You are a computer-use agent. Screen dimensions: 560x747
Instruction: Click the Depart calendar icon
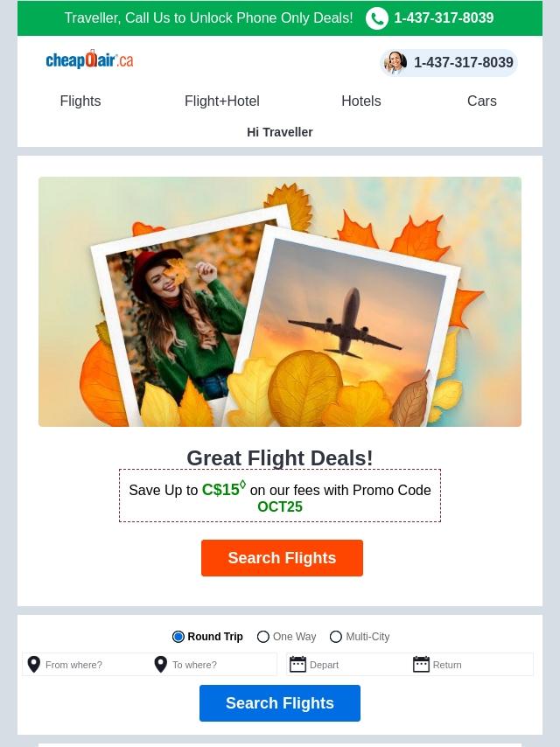[x=297, y=665]
